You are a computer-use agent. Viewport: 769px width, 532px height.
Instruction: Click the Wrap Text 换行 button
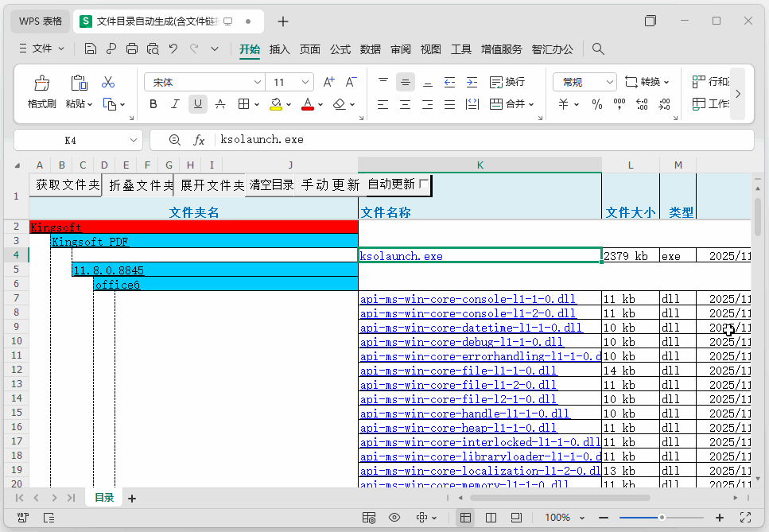(507, 82)
